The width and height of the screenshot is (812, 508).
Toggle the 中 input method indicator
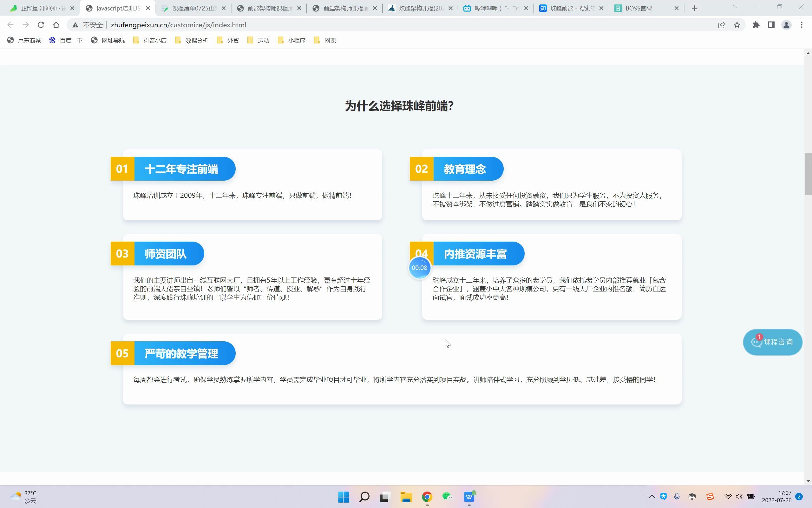[x=692, y=497]
